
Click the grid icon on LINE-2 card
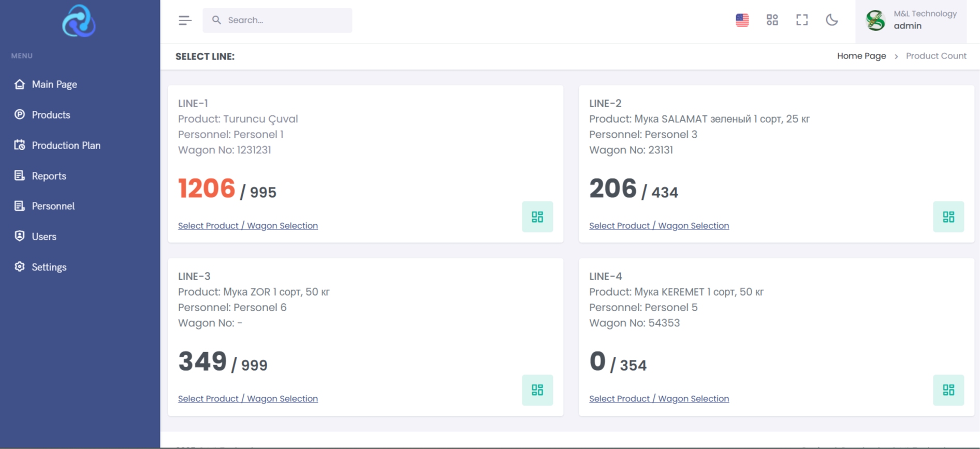(x=948, y=216)
